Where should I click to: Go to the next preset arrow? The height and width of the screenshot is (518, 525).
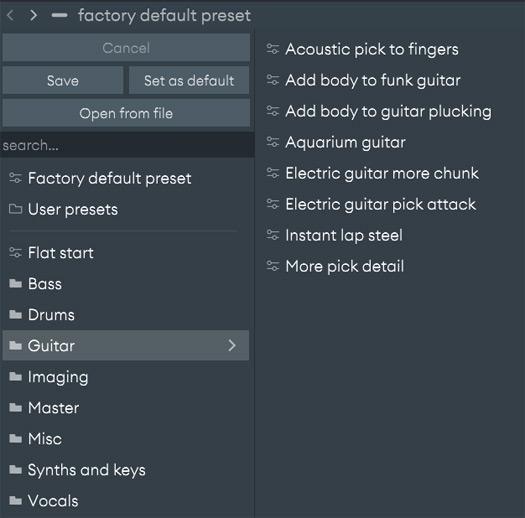click(33, 15)
